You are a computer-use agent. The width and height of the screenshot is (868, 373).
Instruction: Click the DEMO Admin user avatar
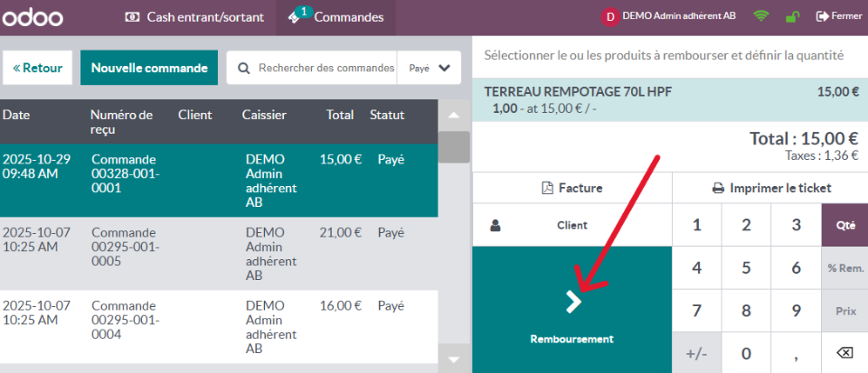click(610, 16)
